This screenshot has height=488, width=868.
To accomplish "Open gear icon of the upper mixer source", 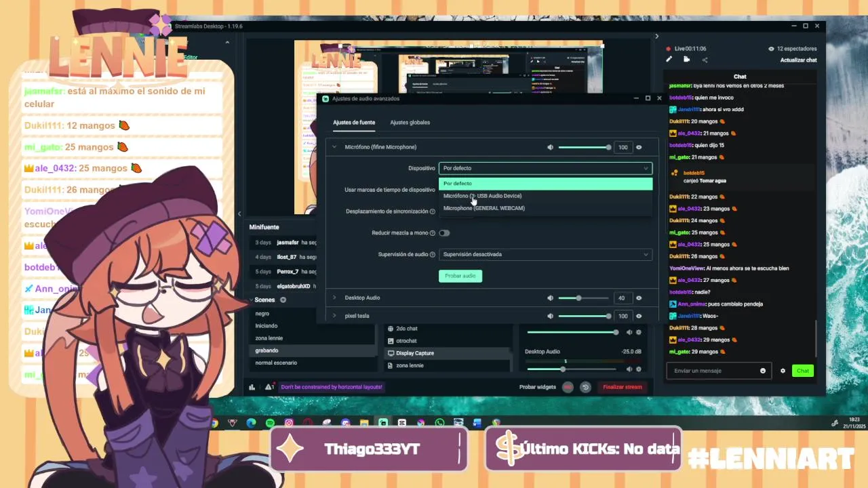I will 639,332.
